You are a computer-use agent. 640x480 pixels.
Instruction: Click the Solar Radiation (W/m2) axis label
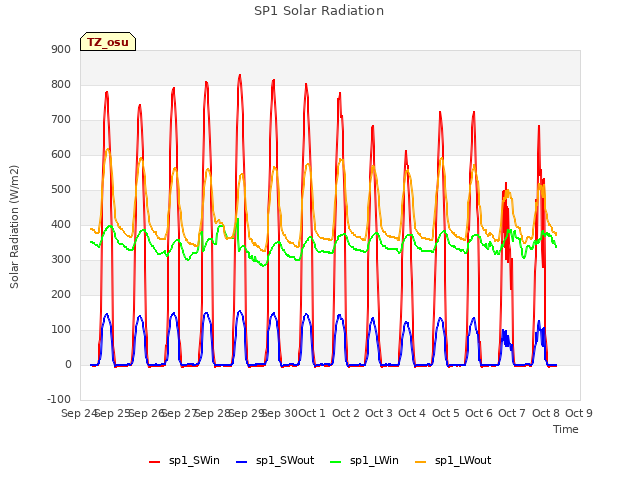point(14,227)
